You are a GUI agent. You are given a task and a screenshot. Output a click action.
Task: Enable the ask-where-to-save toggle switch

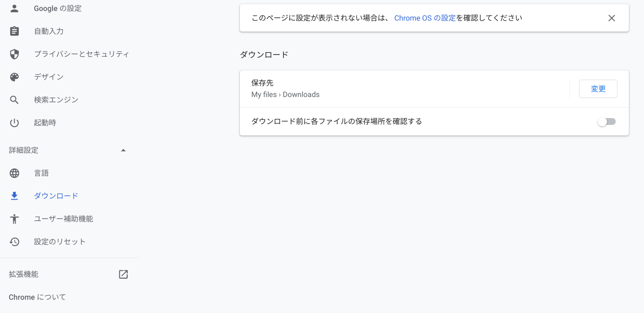[x=607, y=122]
